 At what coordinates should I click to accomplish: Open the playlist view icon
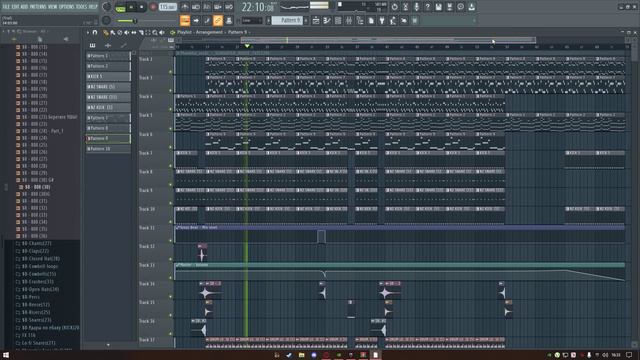pyautogui.click(x=316, y=20)
